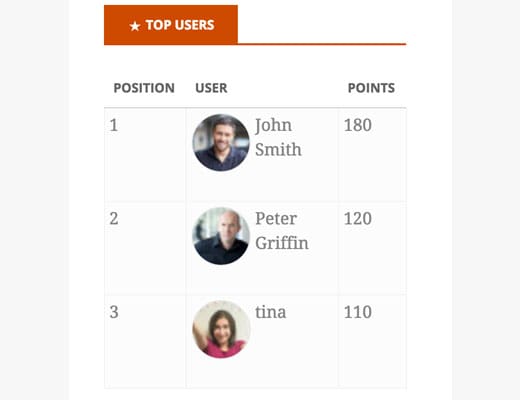Image resolution: width=520 pixels, height=400 pixels.
Task: Click the Top Users label text
Action: [180, 25]
